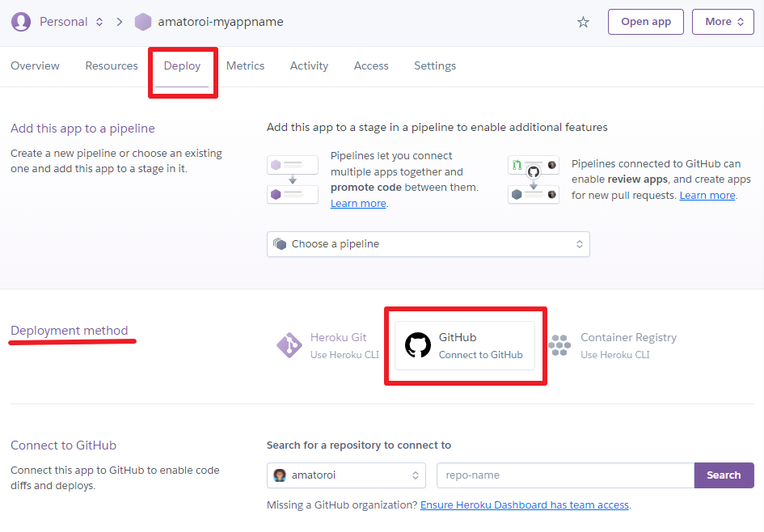Open Learn more link about review apps

pos(707,196)
